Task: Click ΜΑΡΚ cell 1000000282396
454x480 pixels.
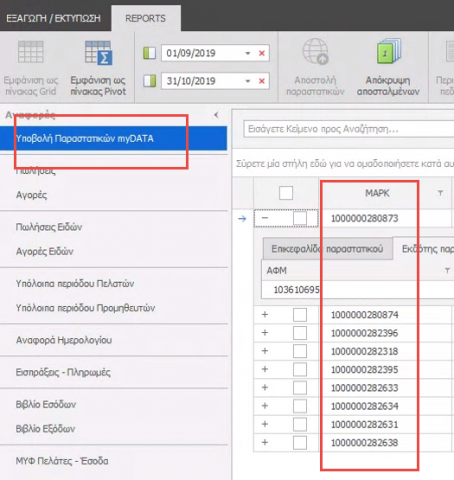Action: (365, 333)
